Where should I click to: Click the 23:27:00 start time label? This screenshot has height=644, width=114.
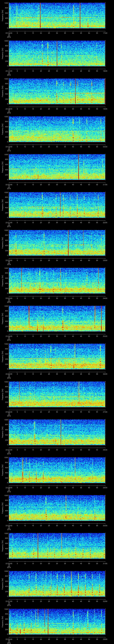pyautogui.click(x=9, y=450)
